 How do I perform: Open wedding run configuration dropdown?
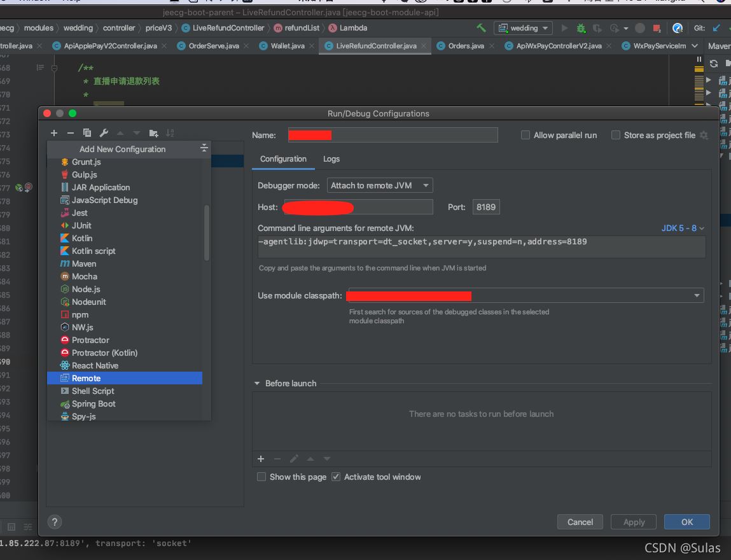[523, 28]
